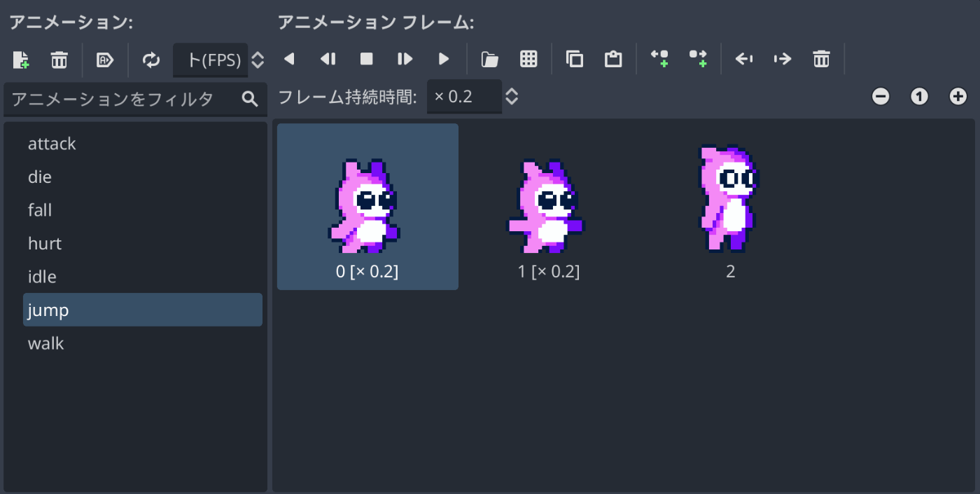
Task: Select frame 1 thumbnail
Action: point(549,207)
